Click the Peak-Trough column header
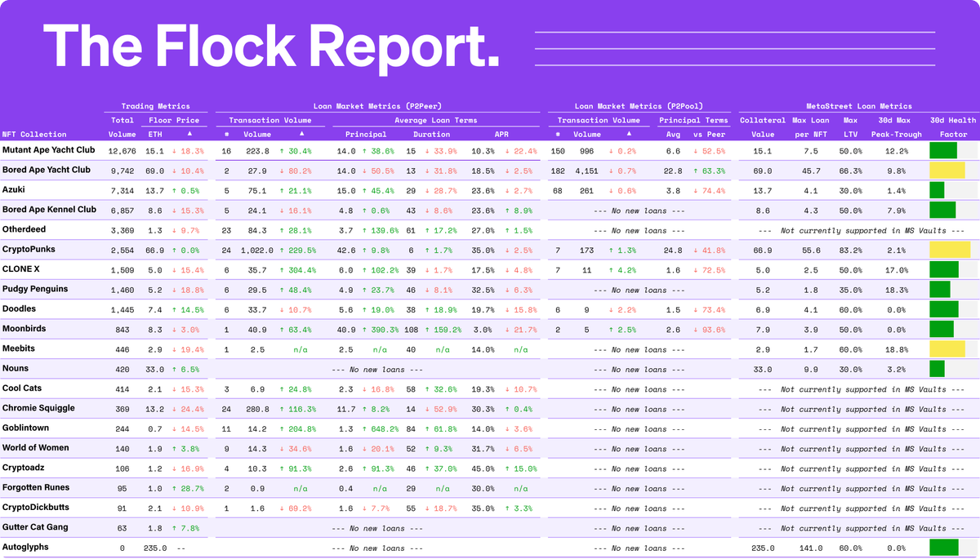This screenshot has height=559, width=980. (x=895, y=135)
